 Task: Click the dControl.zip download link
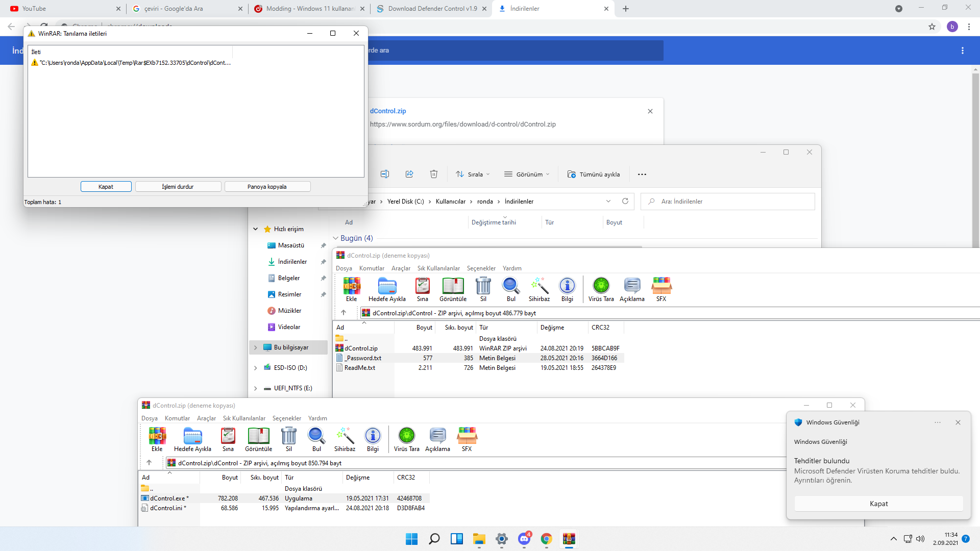388,111
